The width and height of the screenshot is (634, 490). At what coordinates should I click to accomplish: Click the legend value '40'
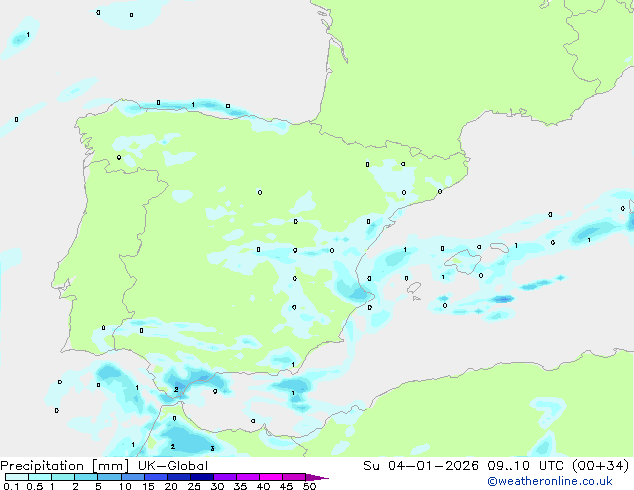[263, 486]
